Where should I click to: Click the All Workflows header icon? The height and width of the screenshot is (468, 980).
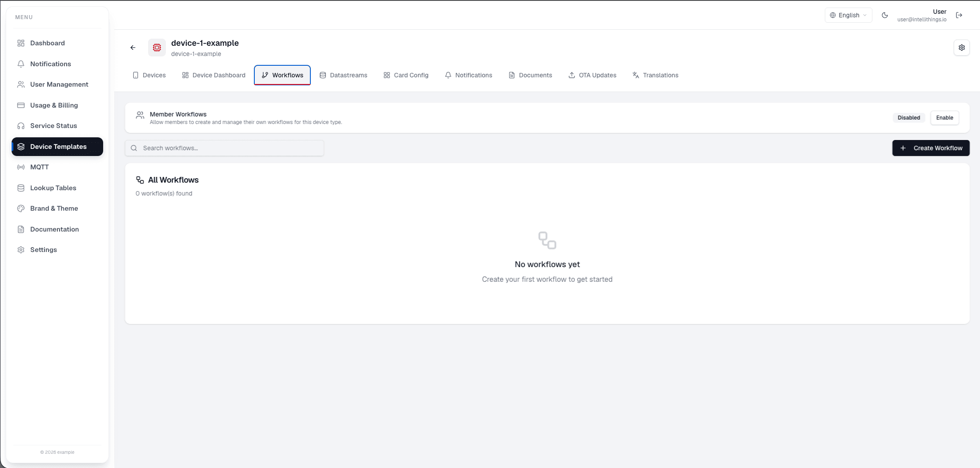pyautogui.click(x=140, y=180)
